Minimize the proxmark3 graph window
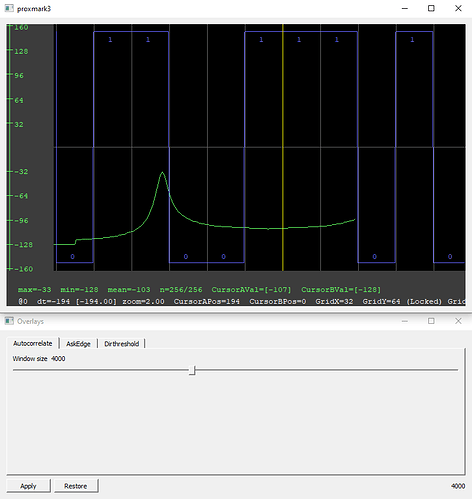This screenshot has width=472, height=499. 405,8
